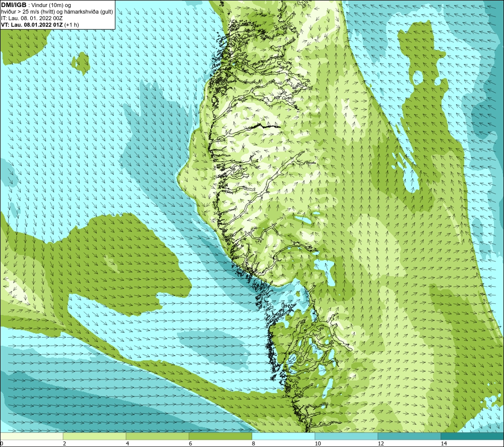The width and height of the screenshot is (504, 447).
Task: Select the pale yellow 0–2 color bar segment
Action: [31, 436]
